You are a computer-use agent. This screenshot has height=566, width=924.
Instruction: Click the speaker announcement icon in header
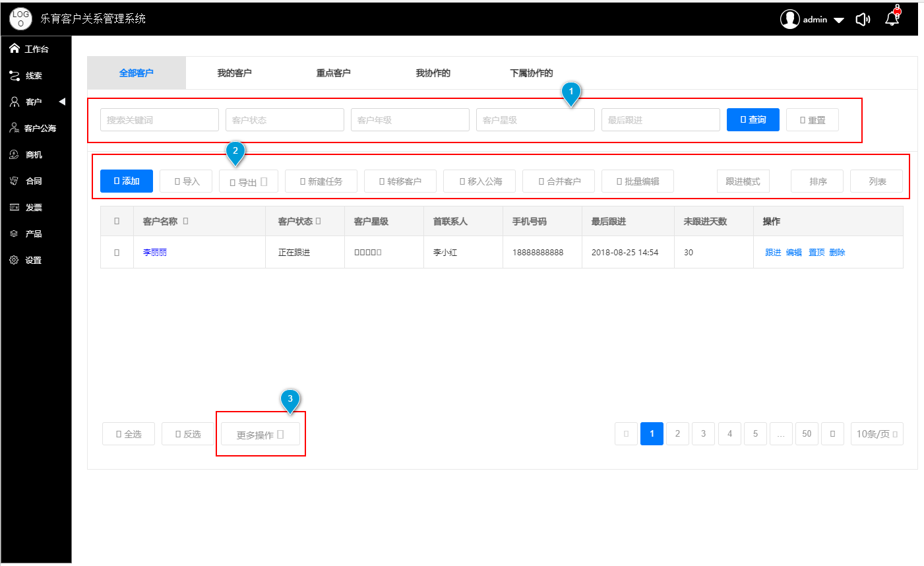(863, 19)
